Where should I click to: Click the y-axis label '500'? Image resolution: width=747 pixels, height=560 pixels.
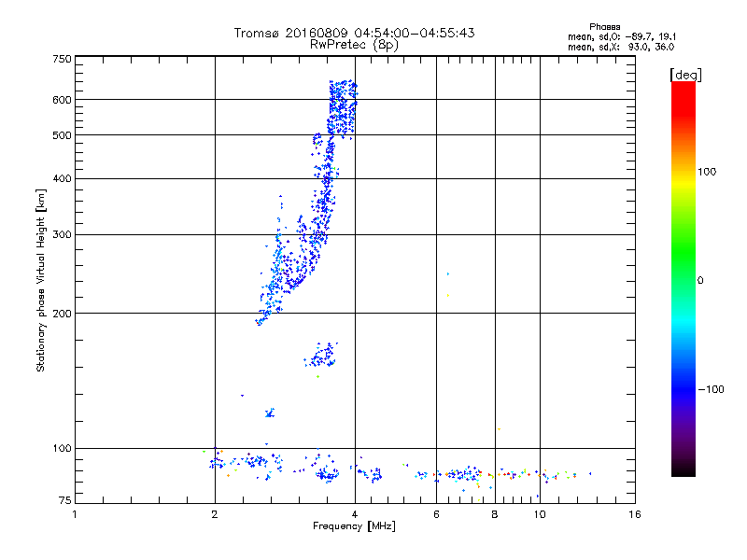coord(62,135)
